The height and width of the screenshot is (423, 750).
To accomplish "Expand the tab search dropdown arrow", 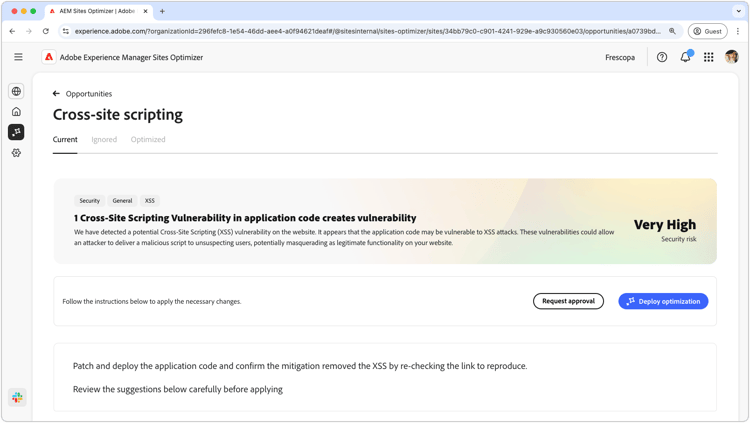I will pyautogui.click(x=739, y=11).
